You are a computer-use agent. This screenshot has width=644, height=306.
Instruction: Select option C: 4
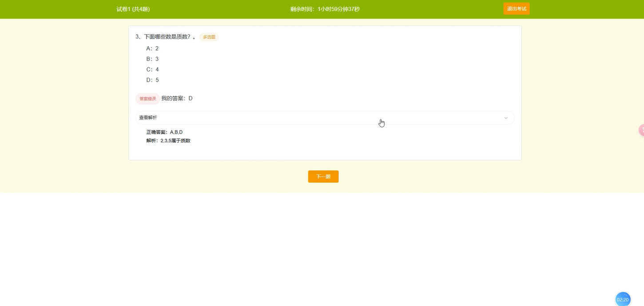click(152, 70)
